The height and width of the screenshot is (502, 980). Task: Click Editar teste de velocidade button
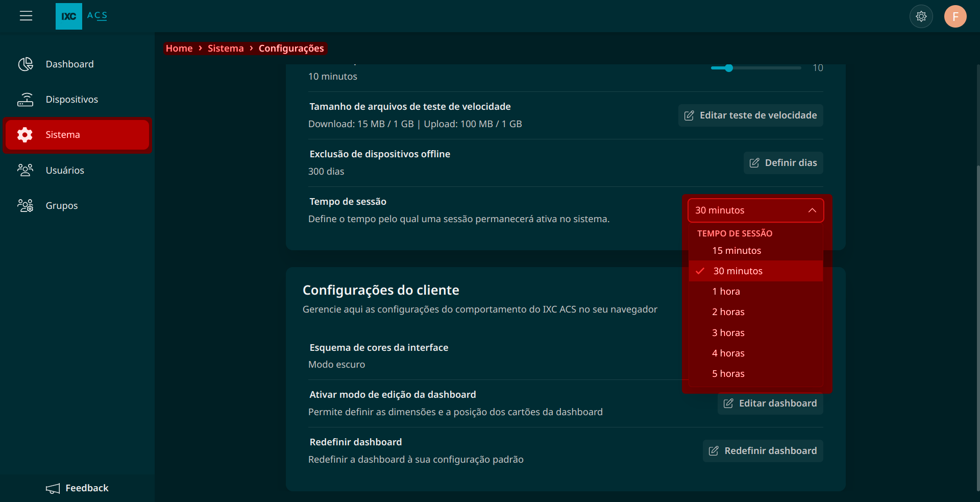750,115
